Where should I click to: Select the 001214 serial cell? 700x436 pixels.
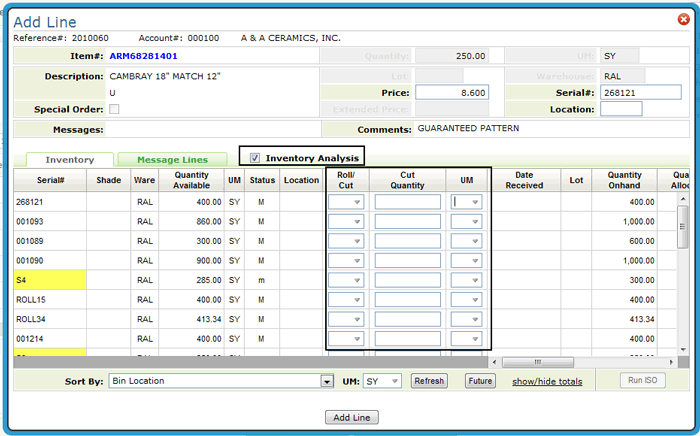50,339
